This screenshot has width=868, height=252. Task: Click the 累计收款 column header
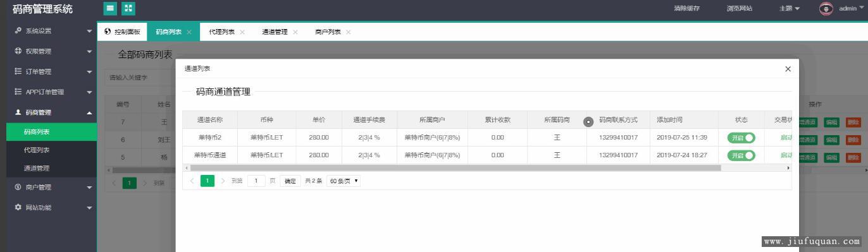[x=497, y=119]
